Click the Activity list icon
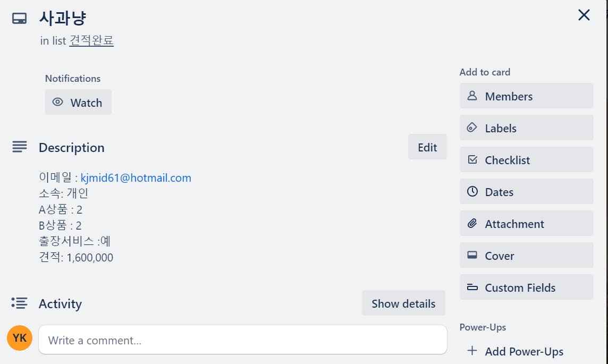Image resolution: width=608 pixels, height=364 pixels. pos(19,303)
